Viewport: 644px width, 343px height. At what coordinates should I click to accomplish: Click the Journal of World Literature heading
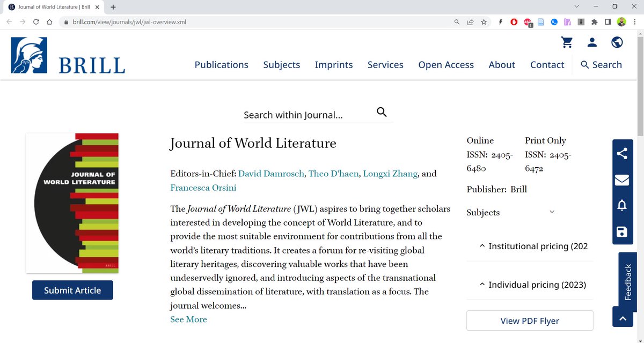tap(253, 144)
